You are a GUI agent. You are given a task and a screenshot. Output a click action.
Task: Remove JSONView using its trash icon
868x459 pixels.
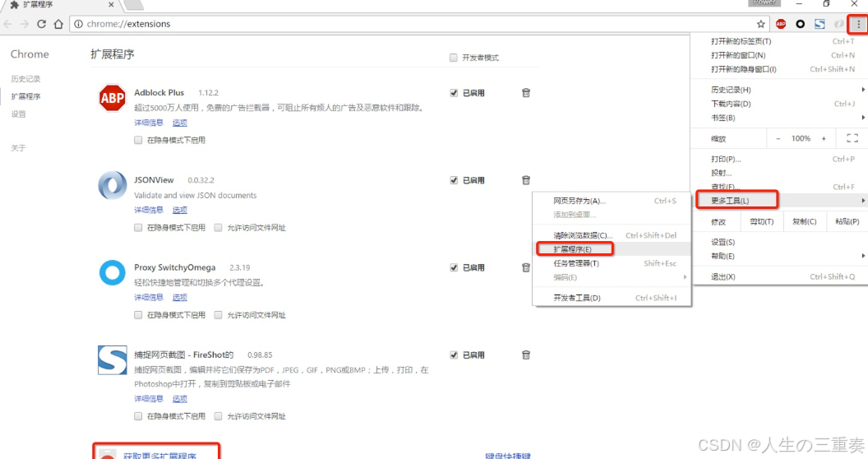point(526,180)
